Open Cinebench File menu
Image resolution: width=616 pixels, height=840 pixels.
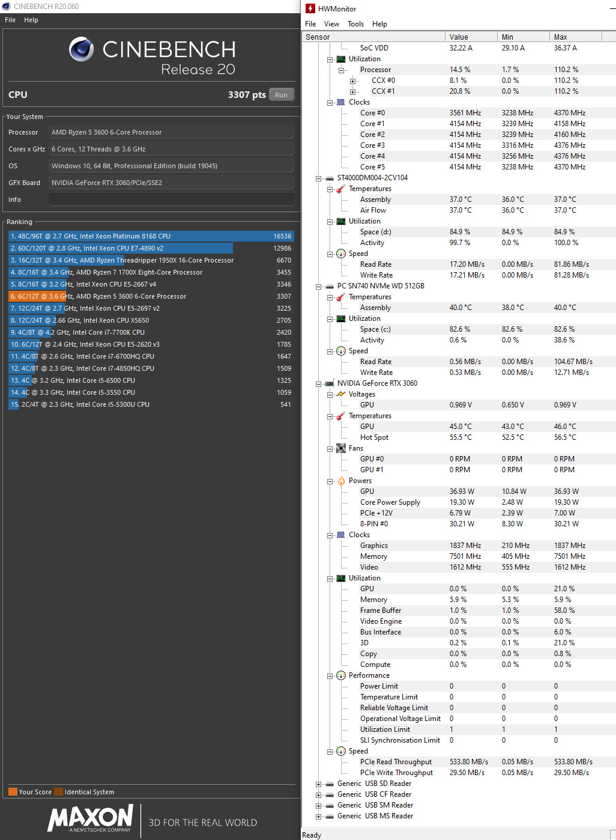pyautogui.click(x=10, y=20)
